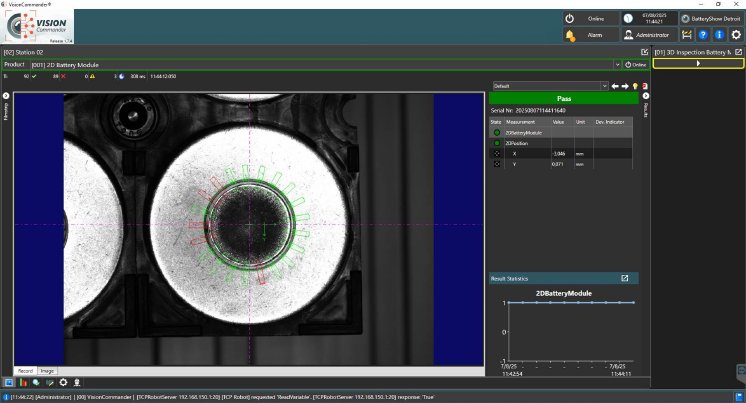Switch to the Image tab
Viewport: 746px width, 403px height.
coord(47,370)
